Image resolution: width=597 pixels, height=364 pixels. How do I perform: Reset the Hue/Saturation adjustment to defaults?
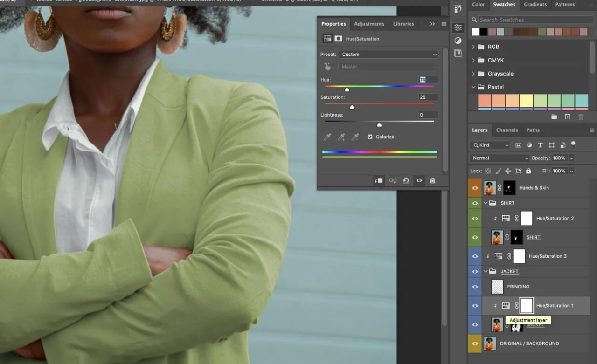[406, 180]
